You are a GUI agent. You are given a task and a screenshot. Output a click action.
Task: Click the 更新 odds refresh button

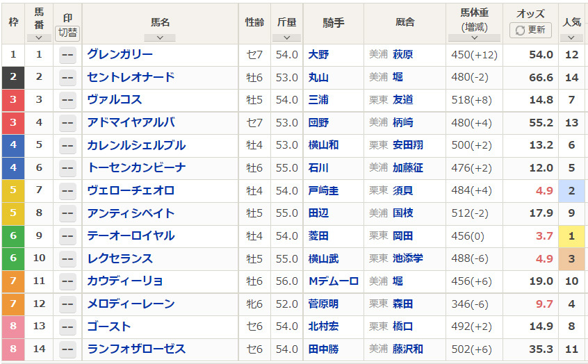pyautogui.click(x=530, y=30)
